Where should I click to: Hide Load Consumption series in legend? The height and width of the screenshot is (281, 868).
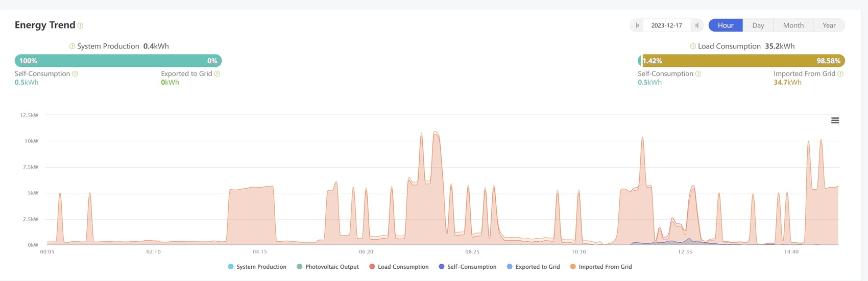click(x=398, y=267)
